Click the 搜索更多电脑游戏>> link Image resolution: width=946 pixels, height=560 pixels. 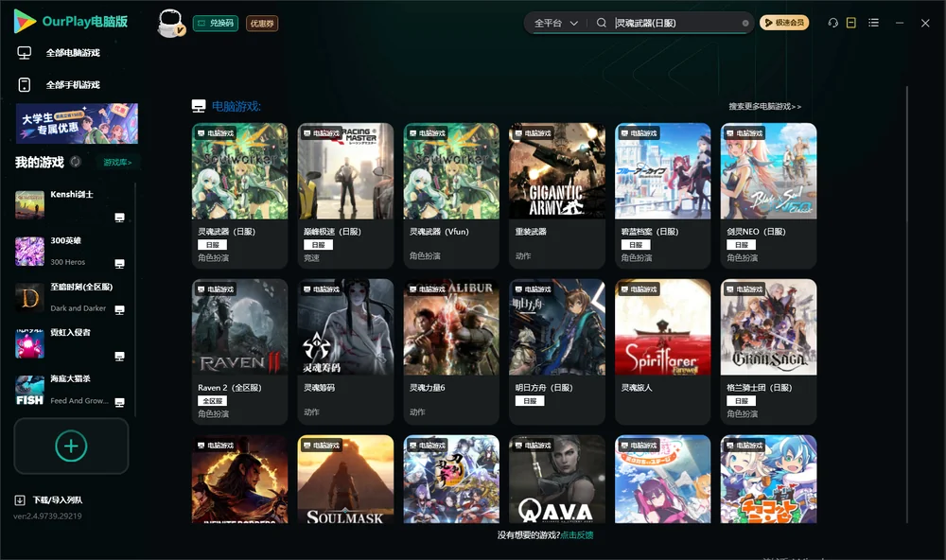[x=765, y=106]
